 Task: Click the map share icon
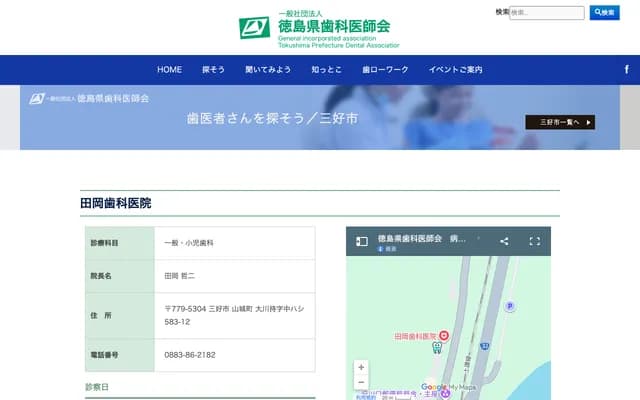coord(504,241)
